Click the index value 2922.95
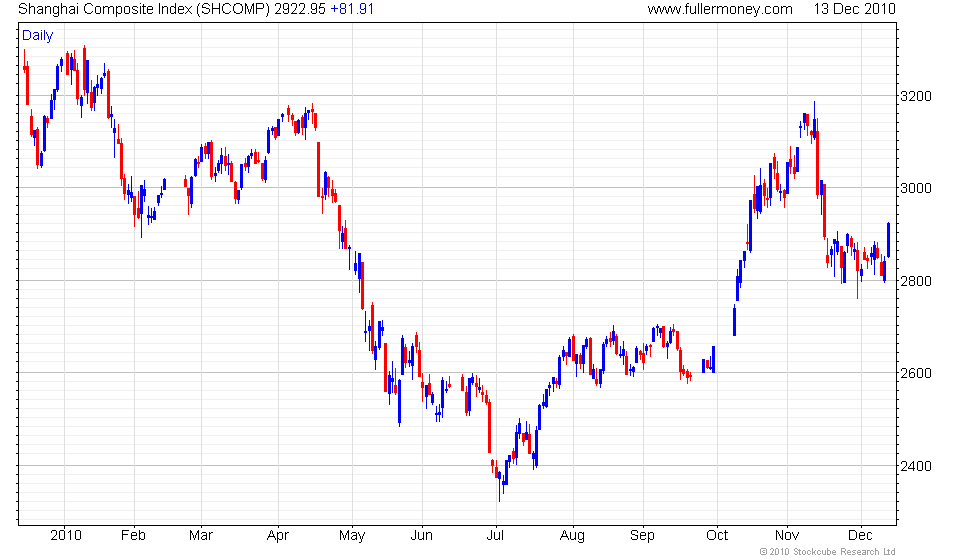The image size is (980, 560). (x=300, y=9)
